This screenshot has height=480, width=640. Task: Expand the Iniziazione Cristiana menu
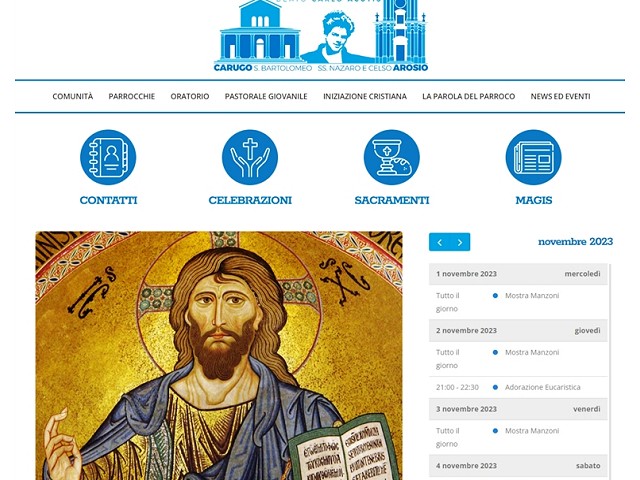365,96
